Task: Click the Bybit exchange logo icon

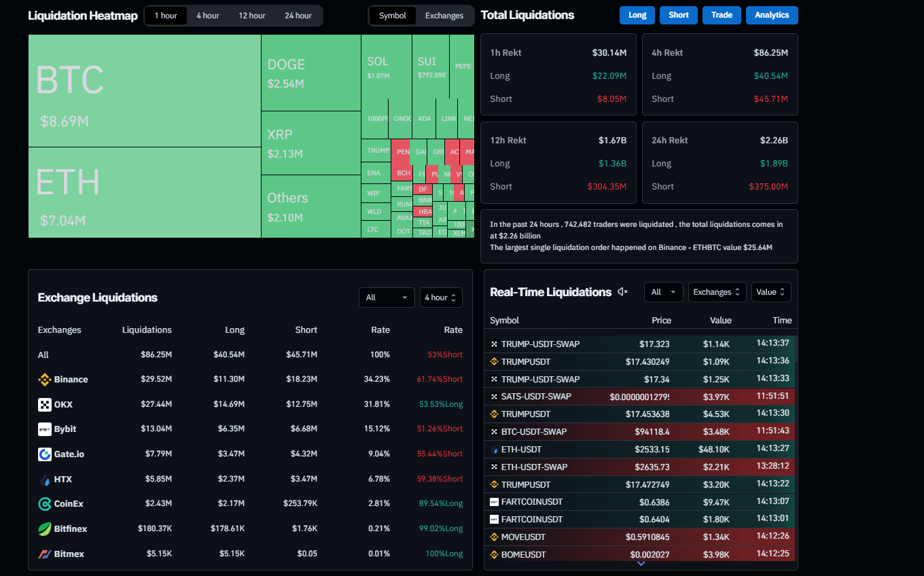Action: pyautogui.click(x=45, y=429)
